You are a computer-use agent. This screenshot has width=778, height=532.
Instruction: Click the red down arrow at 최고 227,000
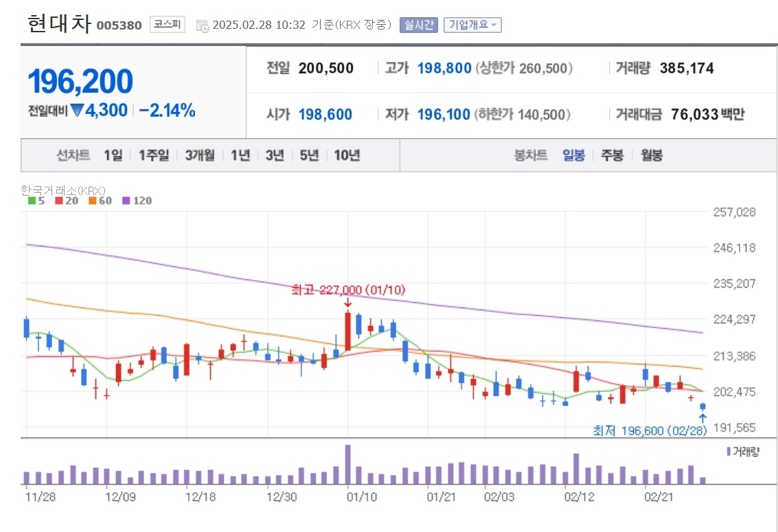[x=348, y=303]
